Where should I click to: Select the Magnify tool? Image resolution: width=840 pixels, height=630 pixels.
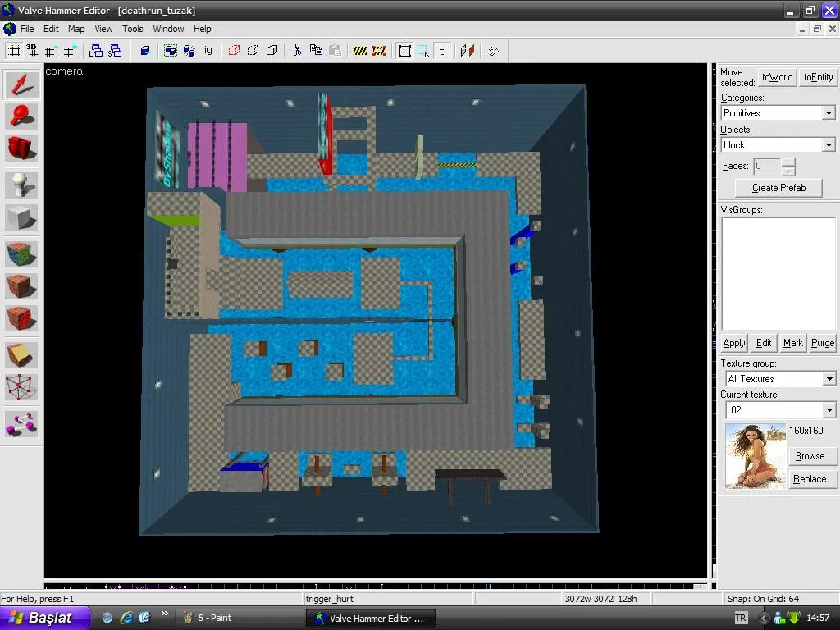point(21,116)
